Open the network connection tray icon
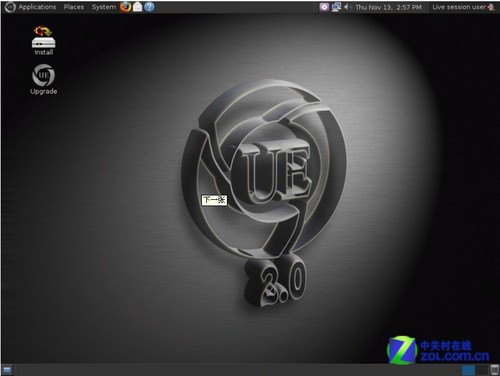This screenshot has width=500, height=376. pos(336,7)
